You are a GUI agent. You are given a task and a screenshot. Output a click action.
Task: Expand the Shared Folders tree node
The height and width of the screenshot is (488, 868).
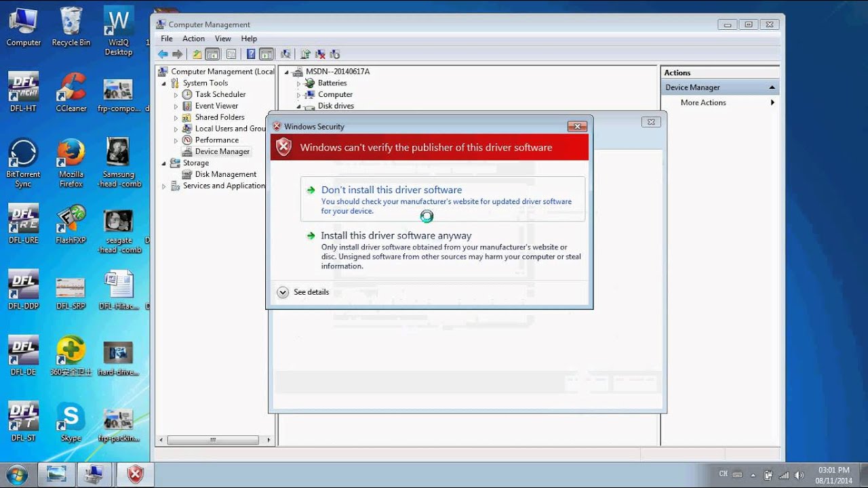point(176,118)
